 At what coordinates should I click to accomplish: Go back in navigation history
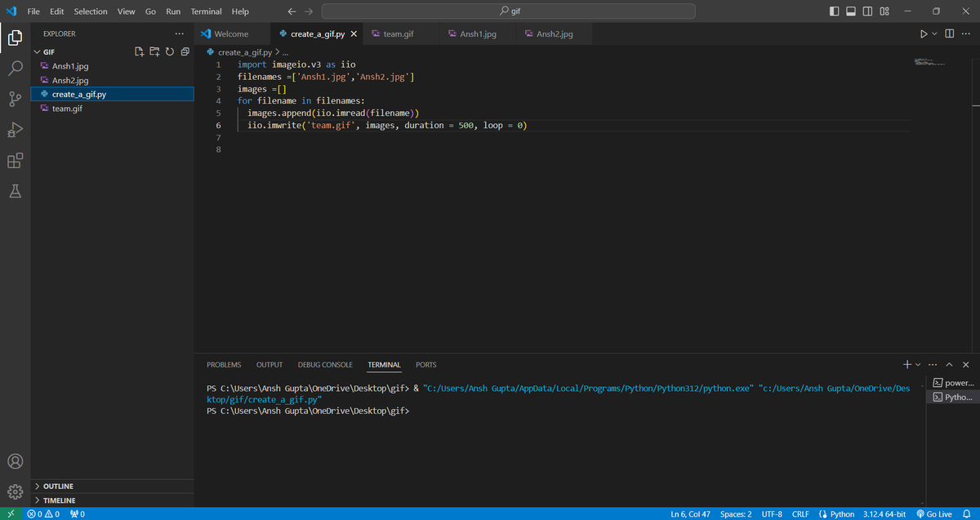pyautogui.click(x=292, y=11)
